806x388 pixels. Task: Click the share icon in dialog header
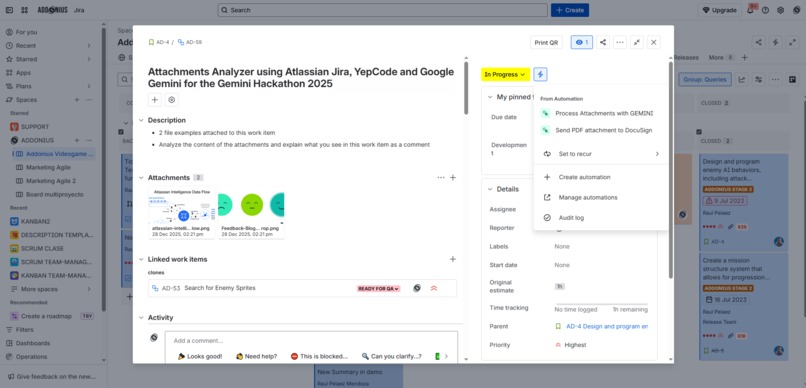point(603,43)
